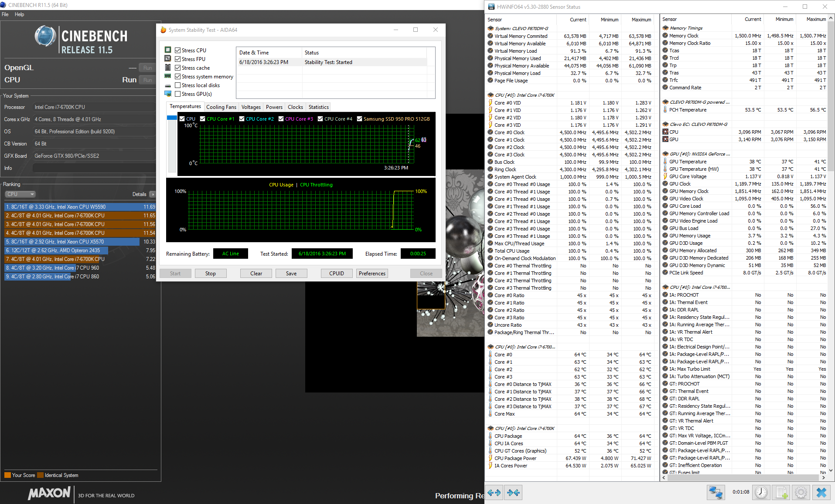Viewport: 835px width, 504px height.
Task: Open AIDA64 Preferences button
Action: (x=372, y=274)
